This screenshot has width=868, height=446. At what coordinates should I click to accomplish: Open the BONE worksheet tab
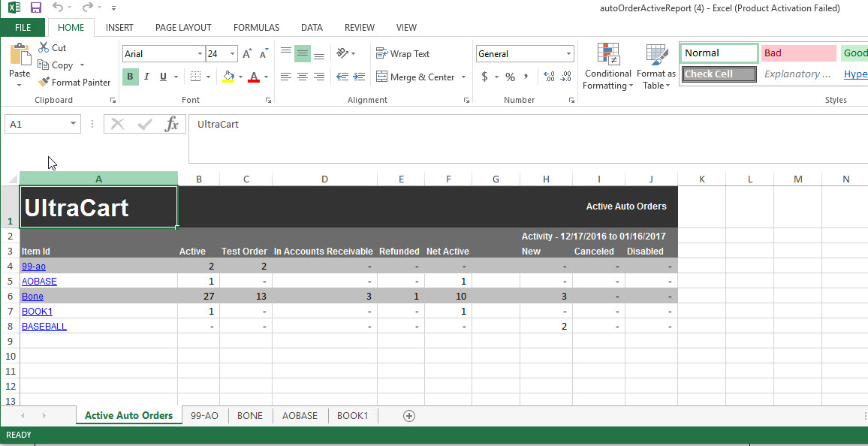coord(249,415)
